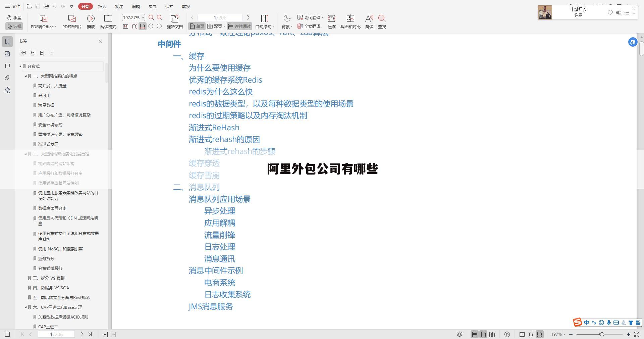Switch to the 插入 tab

click(102, 6)
